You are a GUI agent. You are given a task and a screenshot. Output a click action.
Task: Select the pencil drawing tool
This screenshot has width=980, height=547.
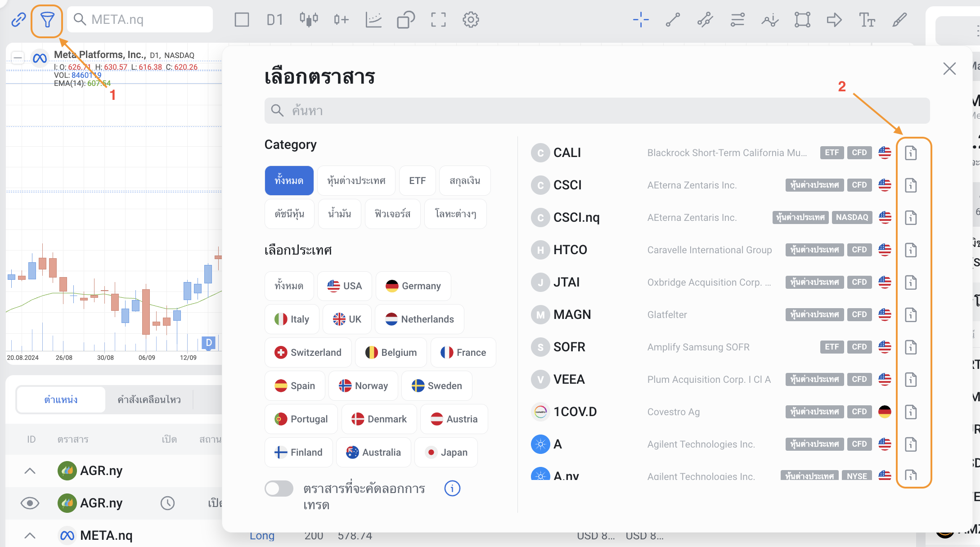tap(899, 20)
